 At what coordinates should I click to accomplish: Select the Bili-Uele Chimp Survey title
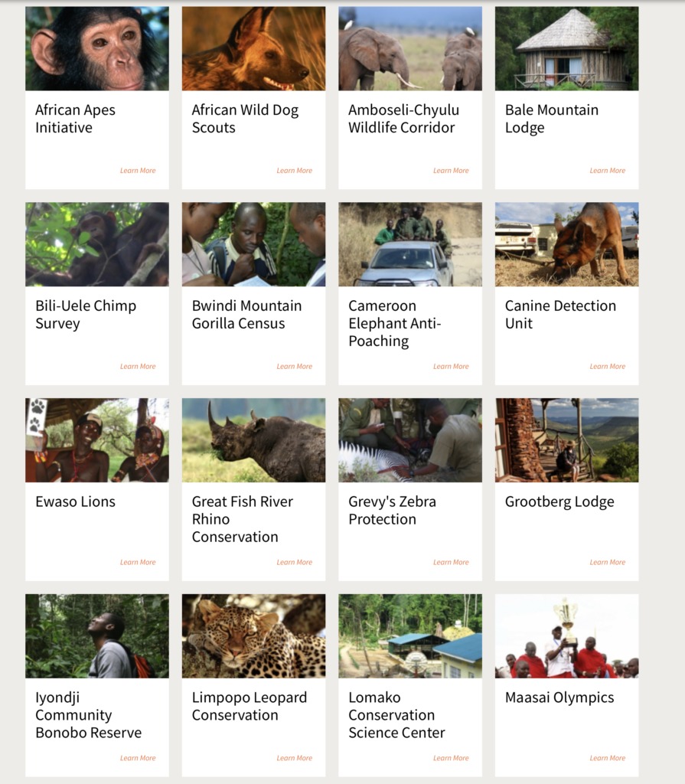click(86, 315)
